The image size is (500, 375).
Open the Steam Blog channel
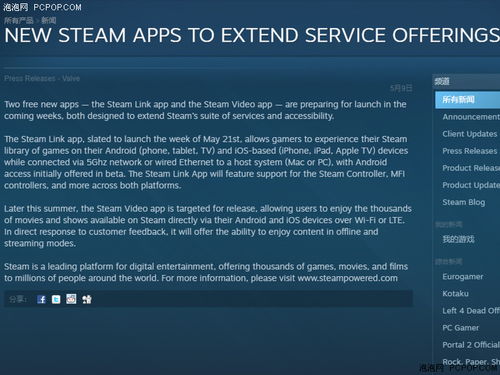click(464, 202)
